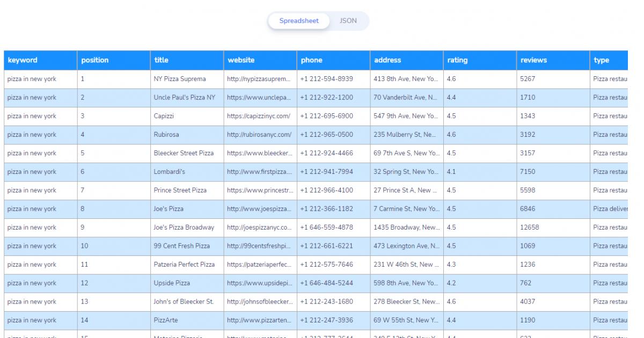Select the John's of Bleecker St. cell
The image size is (644, 338).
point(187,302)
